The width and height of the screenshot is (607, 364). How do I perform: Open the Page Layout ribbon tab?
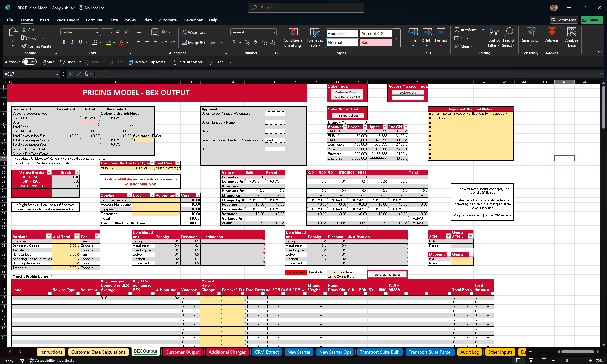pos(68,20)
